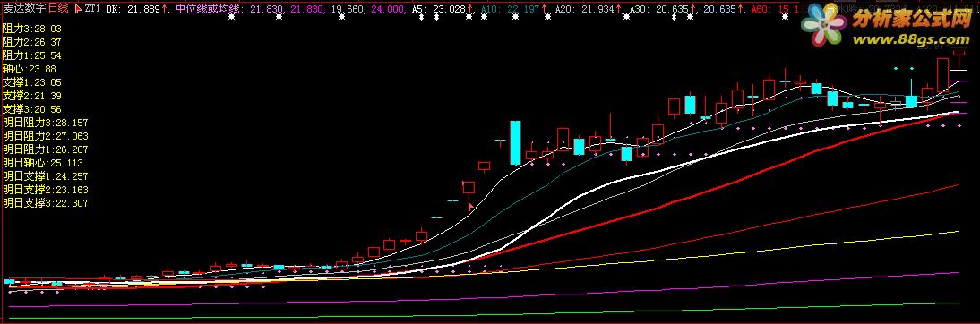Click the A20: 21.934 moving average readout
Viewport: 980px width, 324px height.
(x=589, y=9)
